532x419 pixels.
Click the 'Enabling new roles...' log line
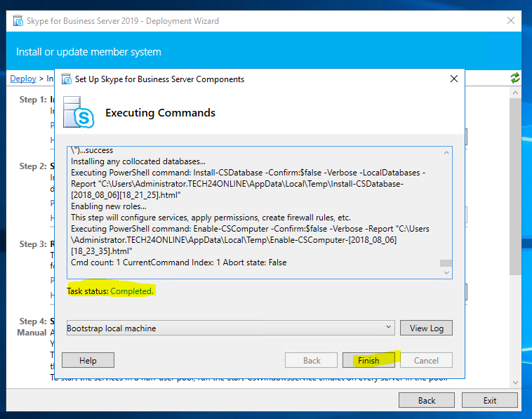pyautogui.click(x=109, y=206)
